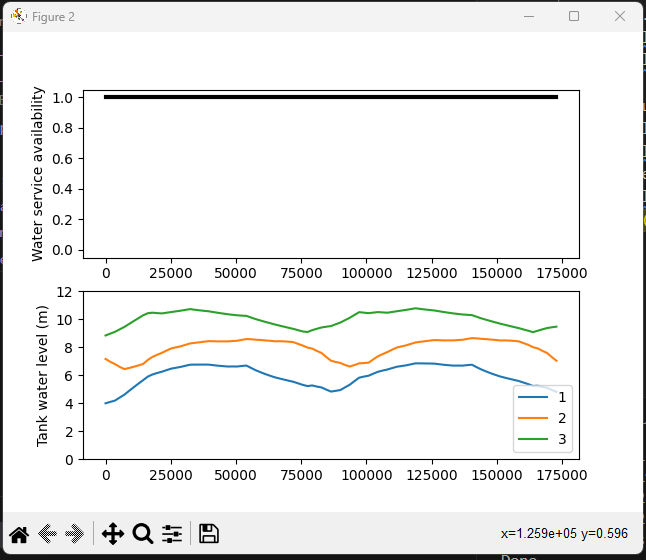Image resolution: width=646 pixels, height=560 pixels.
Task: Click the Figure 2 title bar text
Action: coord(54,17)
